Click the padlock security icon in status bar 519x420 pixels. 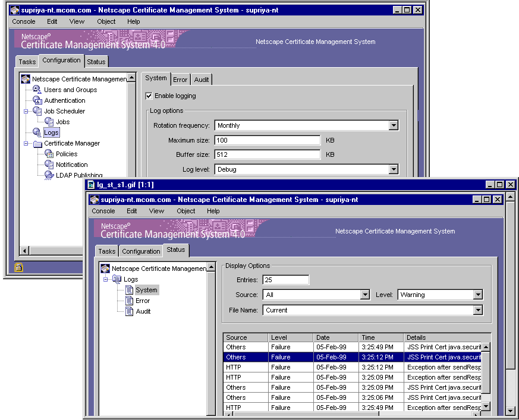click(x=19, y=267)
